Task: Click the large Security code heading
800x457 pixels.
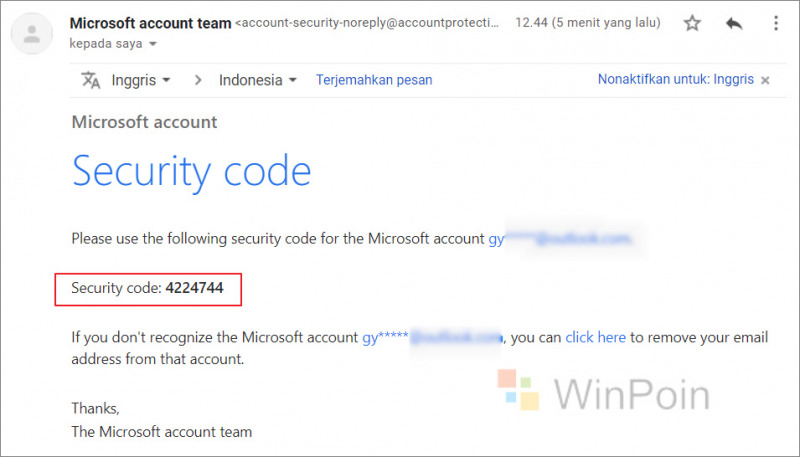Action: pyautogui.click(x=191, y=172)
